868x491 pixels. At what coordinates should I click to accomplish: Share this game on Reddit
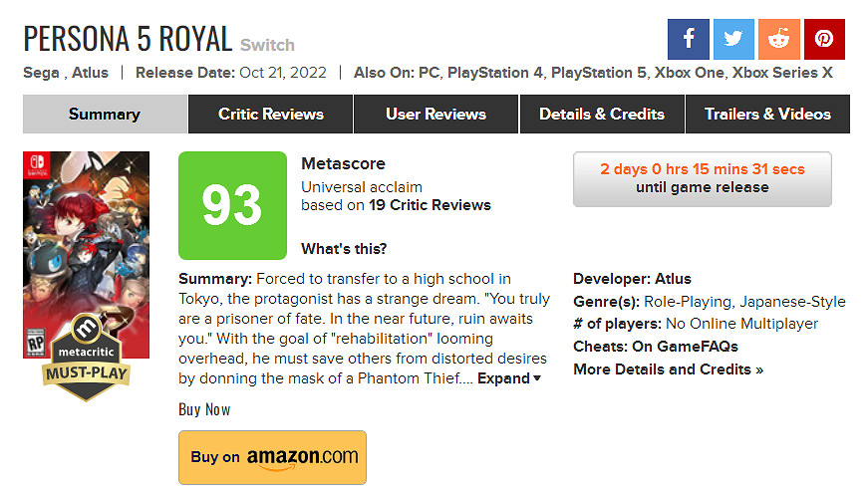point(779,39)
